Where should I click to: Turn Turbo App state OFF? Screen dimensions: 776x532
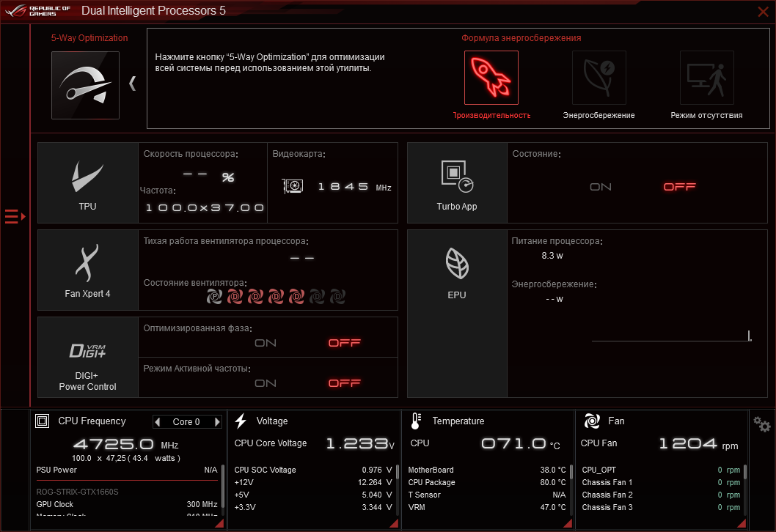(679, 186)
